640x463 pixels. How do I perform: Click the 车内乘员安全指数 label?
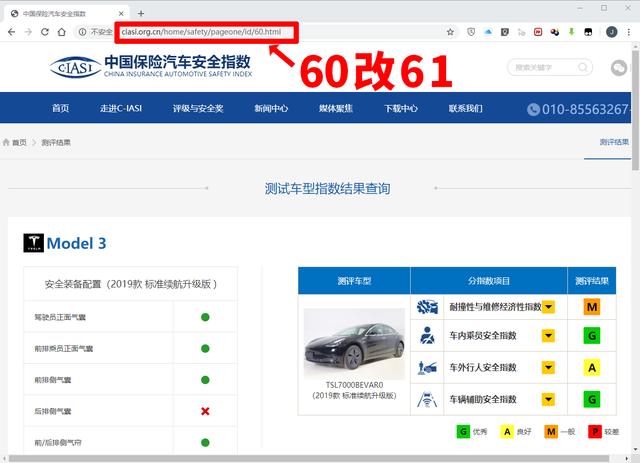(x=483, y=336)
